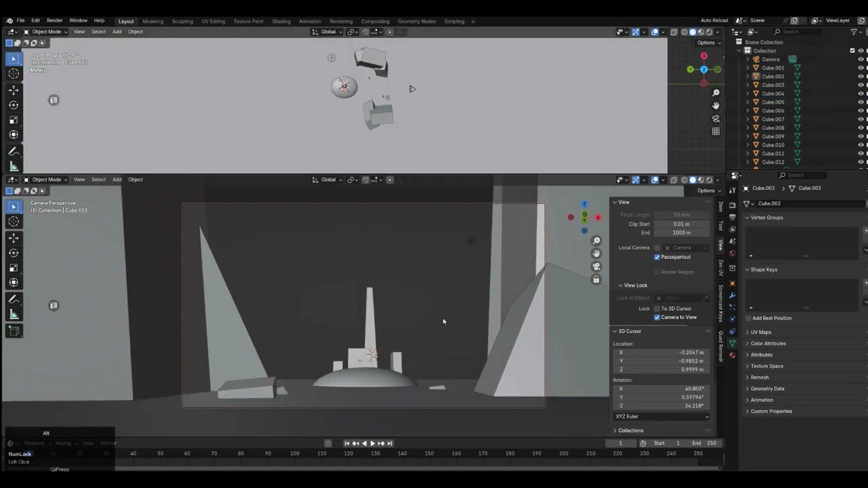Screen dimensions: 868x488
Task: Select the Cursor tool in lower viewport
Action: pyautogui.click(x=14, y=222)
